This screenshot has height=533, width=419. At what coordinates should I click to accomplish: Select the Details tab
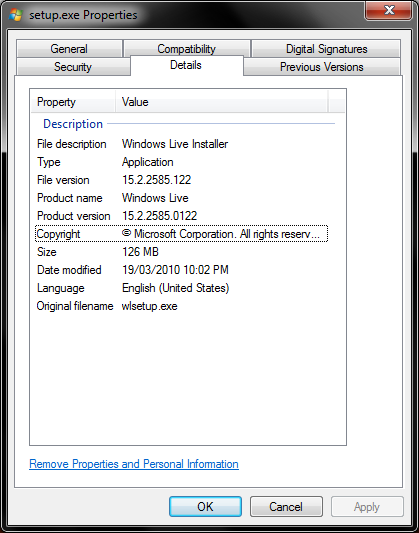coord(186,65)
